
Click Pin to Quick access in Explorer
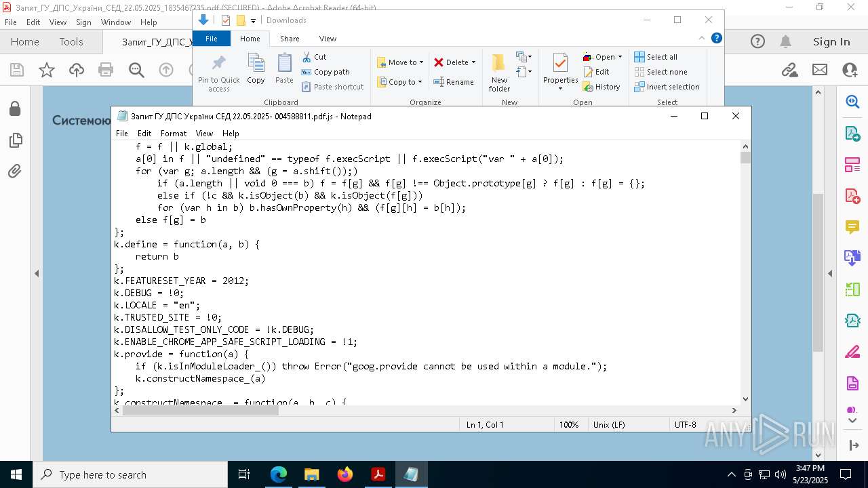(x=218, y=73)
